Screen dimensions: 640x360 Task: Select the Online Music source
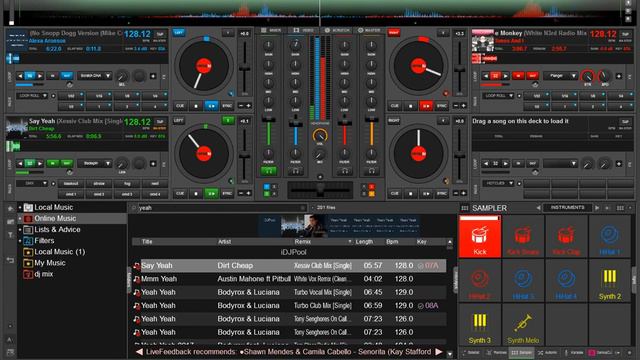click(55, 218)
